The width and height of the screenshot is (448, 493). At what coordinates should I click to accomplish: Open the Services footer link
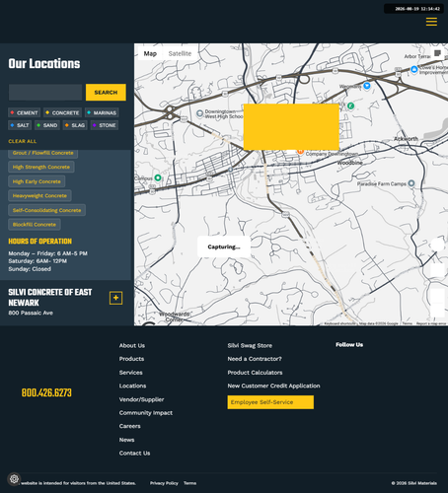(x=130, y=373)
